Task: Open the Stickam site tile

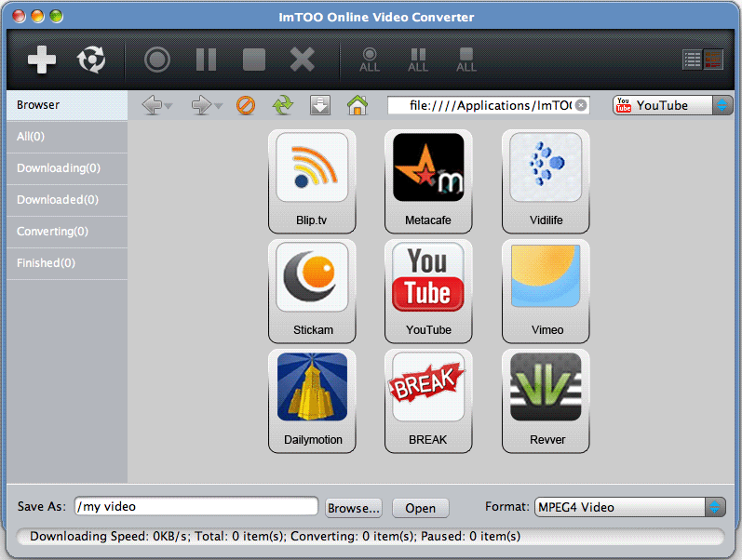Action: [x=312, y=291]
